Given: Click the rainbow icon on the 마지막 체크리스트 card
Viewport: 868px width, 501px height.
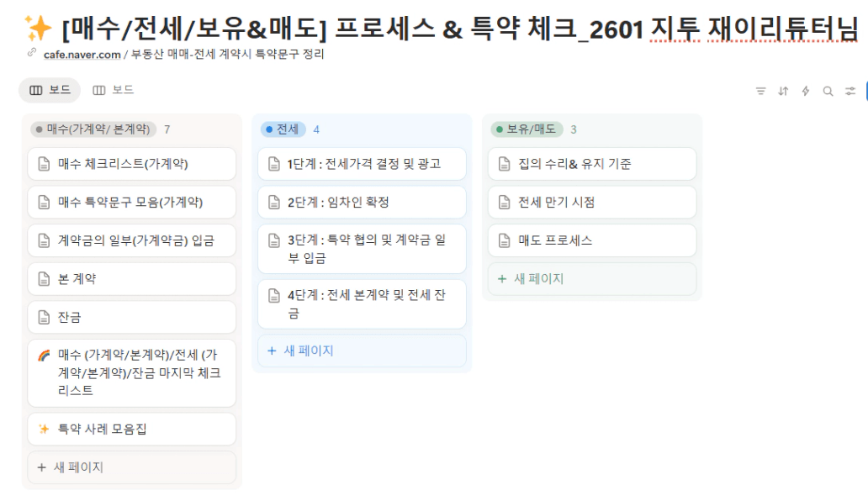Looking at the screenshot, I should (x=44, y=356).
